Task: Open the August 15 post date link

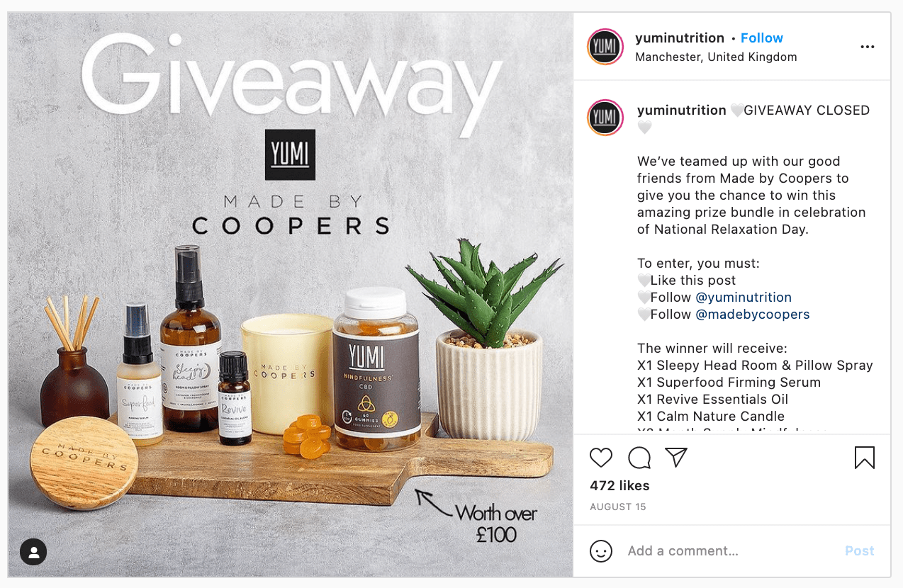Action: (618, 507)
